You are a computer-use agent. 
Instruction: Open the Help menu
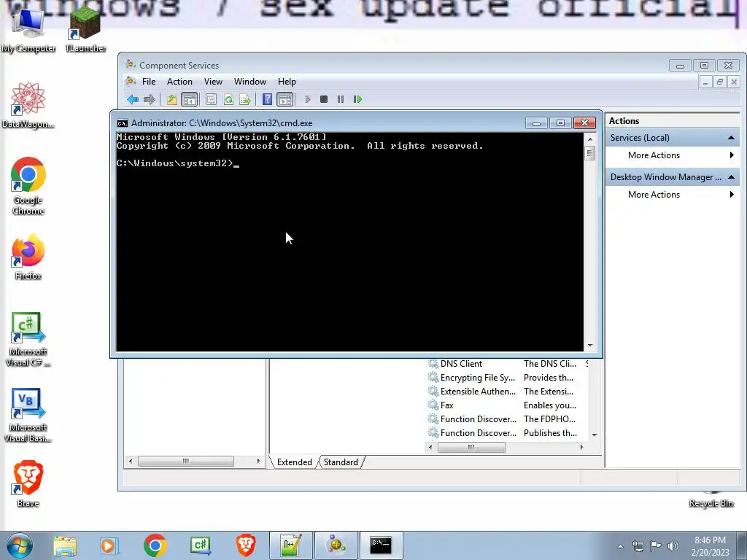[287, 82]
